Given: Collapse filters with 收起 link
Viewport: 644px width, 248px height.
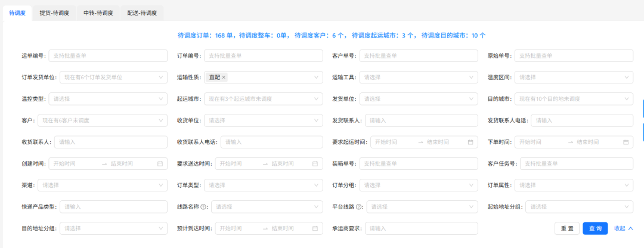Looking at the screenshot, I should pos(624,229).
